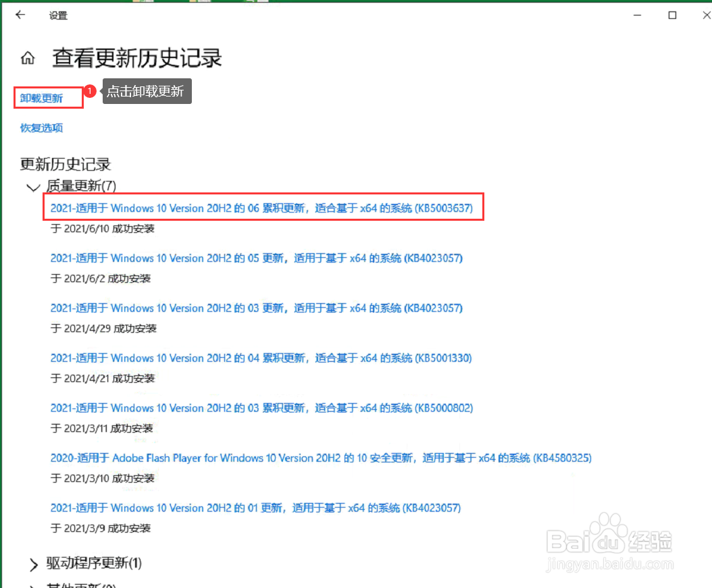Click the chevron beside 驱动程序更新

coord(32,564)
